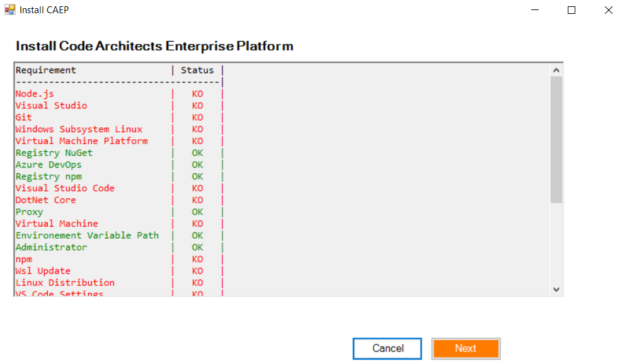Click the Git requirement entry
This screenshot has height=364, width=627.
[24, 117]
